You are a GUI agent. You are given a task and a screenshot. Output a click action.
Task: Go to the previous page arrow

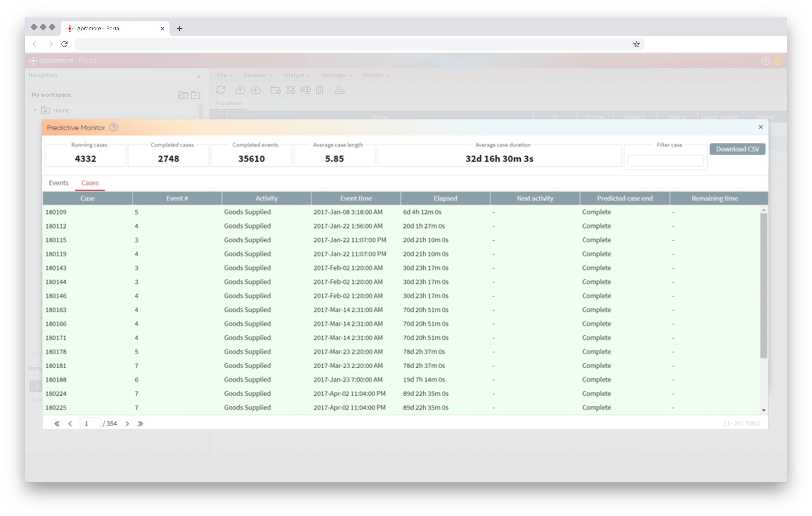(70, 424)
